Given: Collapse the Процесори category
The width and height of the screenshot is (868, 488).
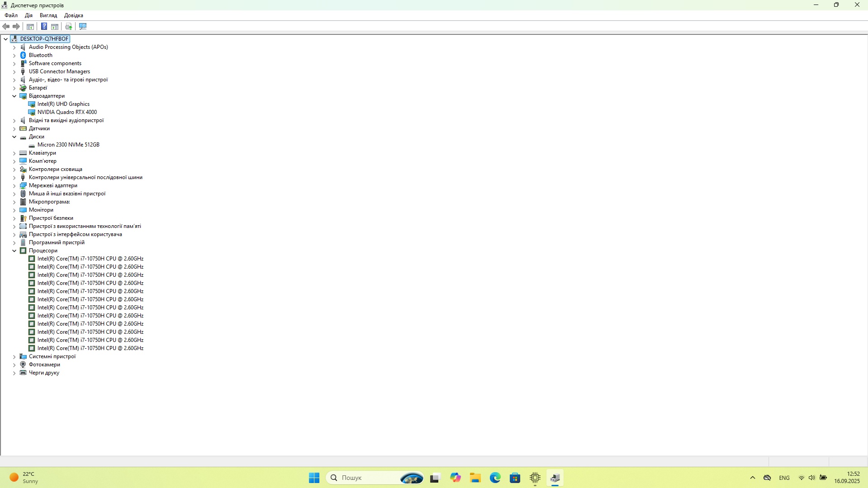Looking at the screenshot, I should click(14, 251).
